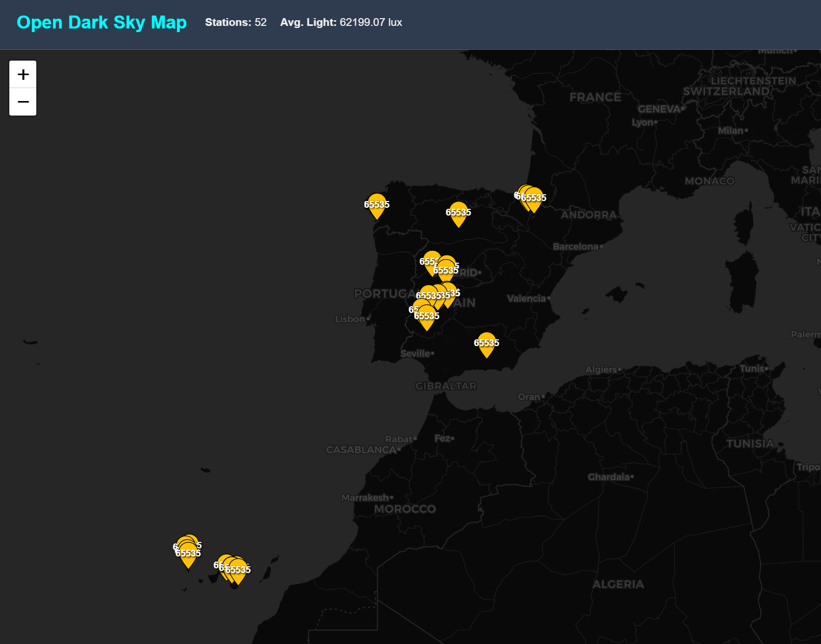Zoom in on the map
The image size is (821, 644).
pyautogui.click(x=23, y=75)
